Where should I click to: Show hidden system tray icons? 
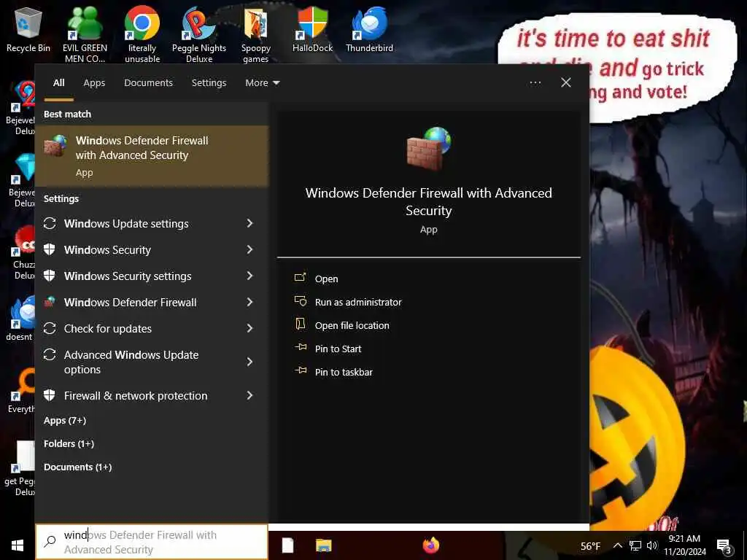tap(617, 545)
